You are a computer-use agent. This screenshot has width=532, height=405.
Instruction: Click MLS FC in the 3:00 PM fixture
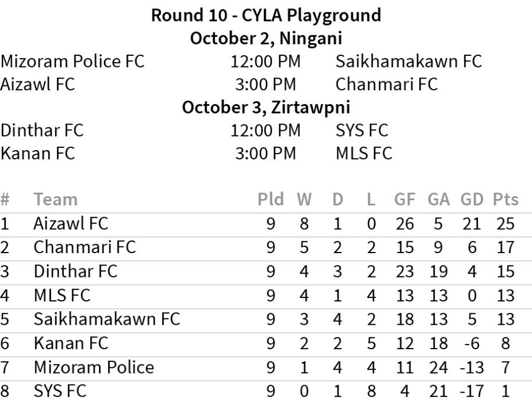click(364, 154)
